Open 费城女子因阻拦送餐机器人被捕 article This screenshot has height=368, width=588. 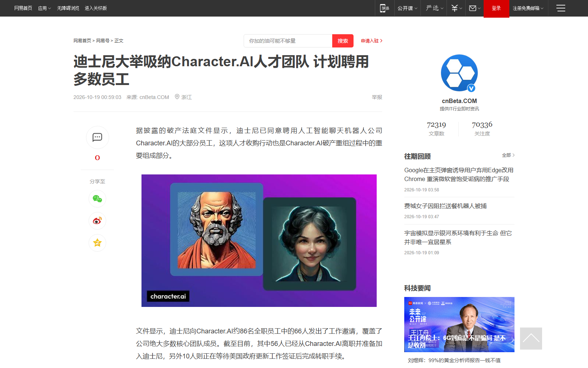tap(445, 206)
